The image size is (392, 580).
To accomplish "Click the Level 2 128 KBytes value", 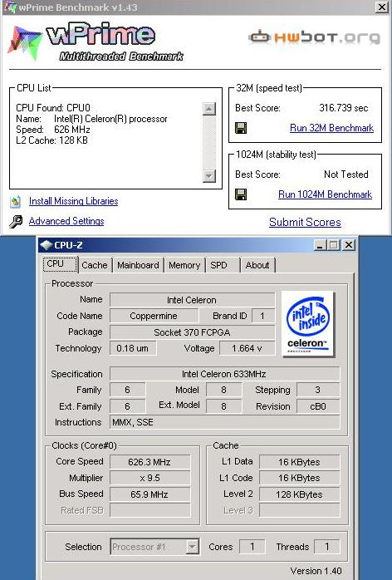I will (299, 494).
